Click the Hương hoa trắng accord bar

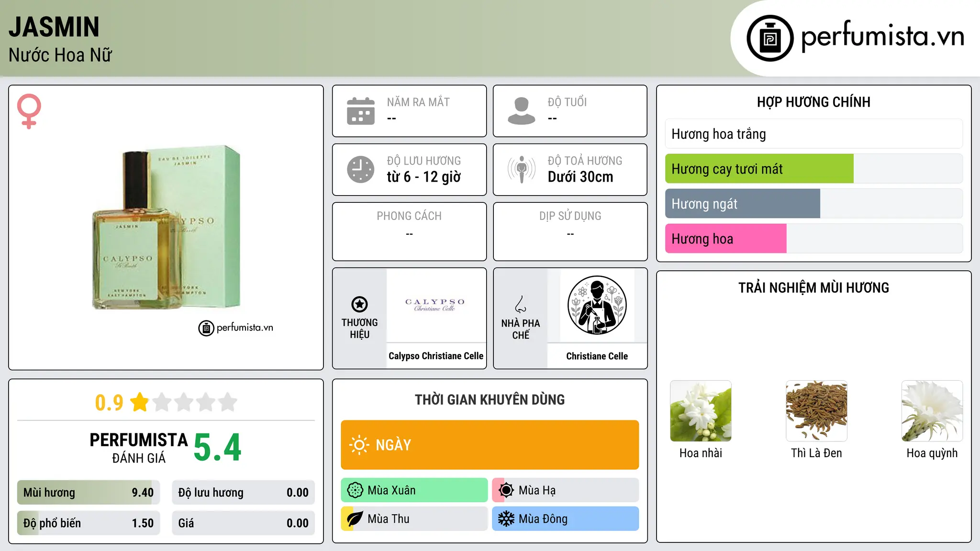coord(814,134)
